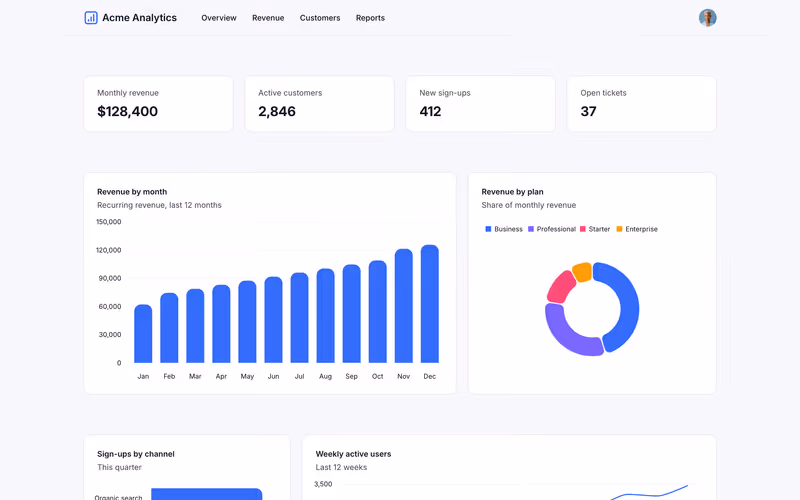800x500 pixels.
Task: Click the Mar revenue bar
Action: (195, 326)
